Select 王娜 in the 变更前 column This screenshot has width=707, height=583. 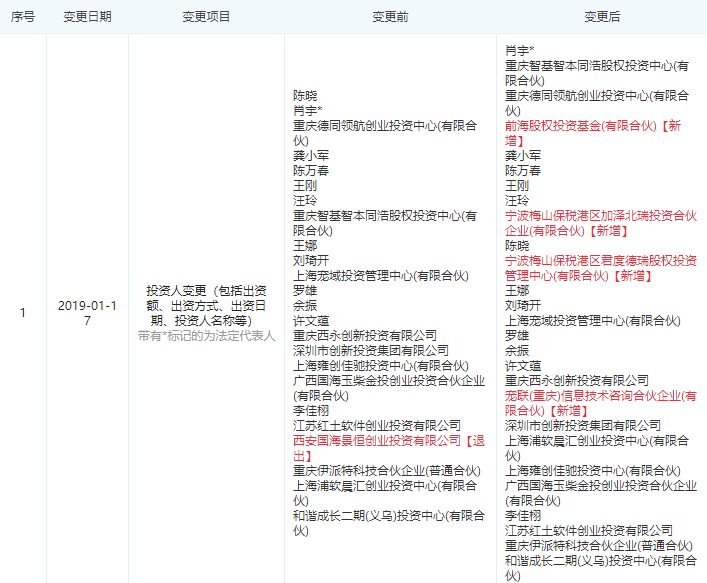305,245
